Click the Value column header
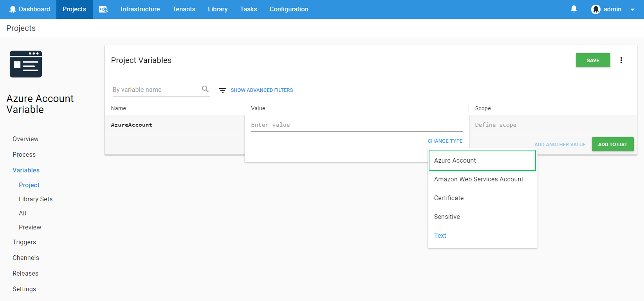644x301 pixels. point(258,109)
